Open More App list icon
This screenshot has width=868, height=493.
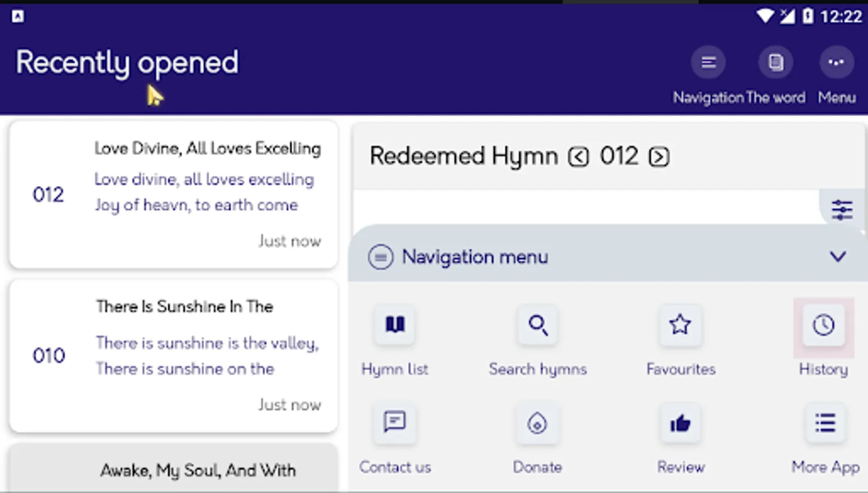point(825,423)
